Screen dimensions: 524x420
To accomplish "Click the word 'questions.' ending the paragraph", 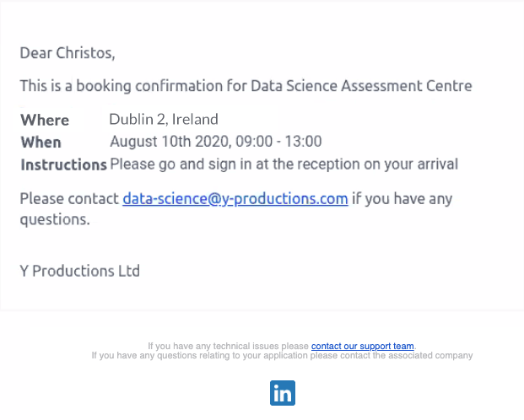I will tap(55, 220).
